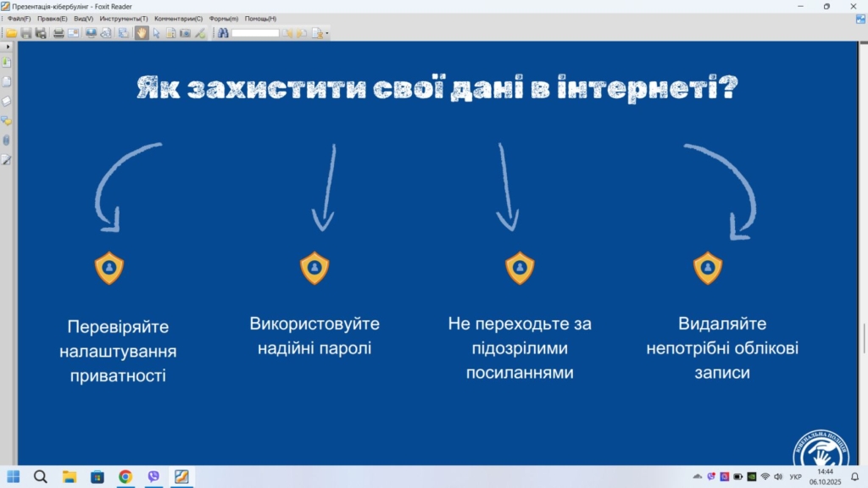Viewport: 868px width, 488px height.
Task: Click the Snapshot camera tool
Action: [185, 33]
